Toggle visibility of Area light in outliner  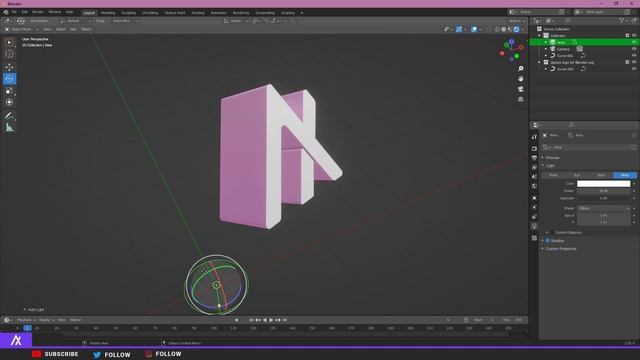634,42
